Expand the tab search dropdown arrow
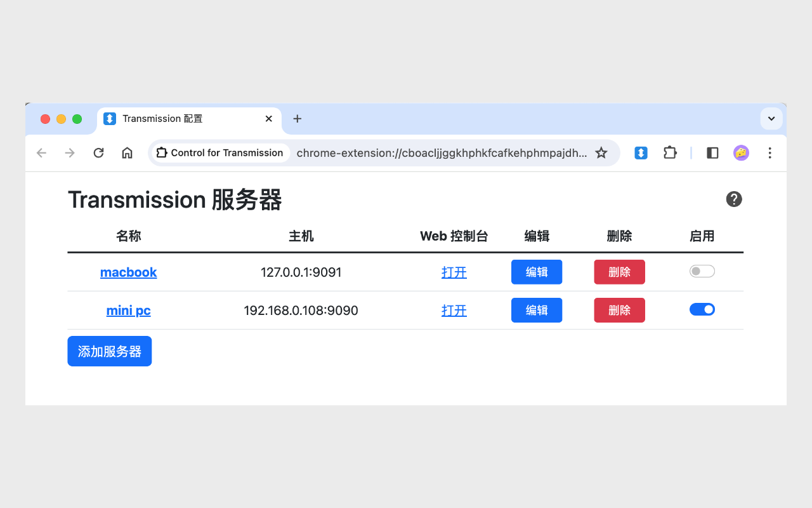 point(771,119)
